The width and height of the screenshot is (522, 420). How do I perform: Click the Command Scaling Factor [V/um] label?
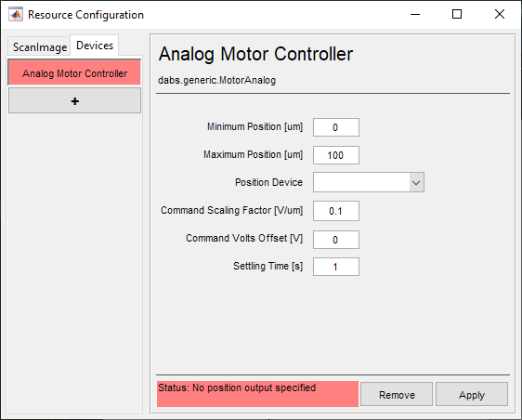pyautogui.click(x=231, y=211)
